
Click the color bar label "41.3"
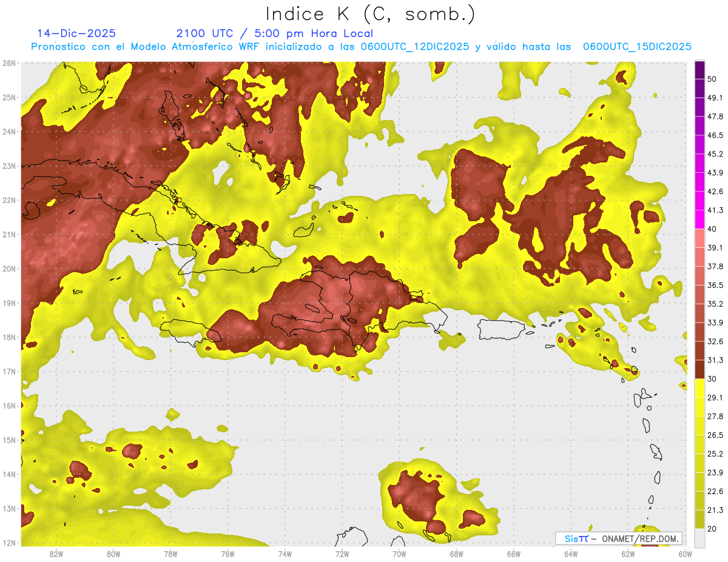(x=715, y=210)
